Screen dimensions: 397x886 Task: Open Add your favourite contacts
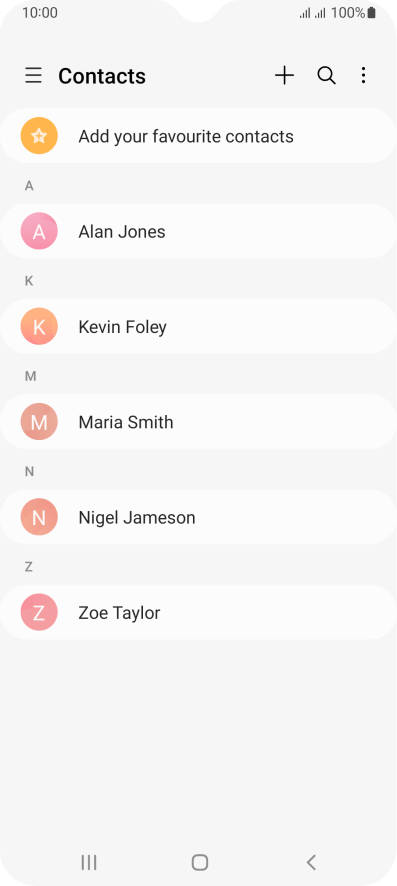click(198, 136)
